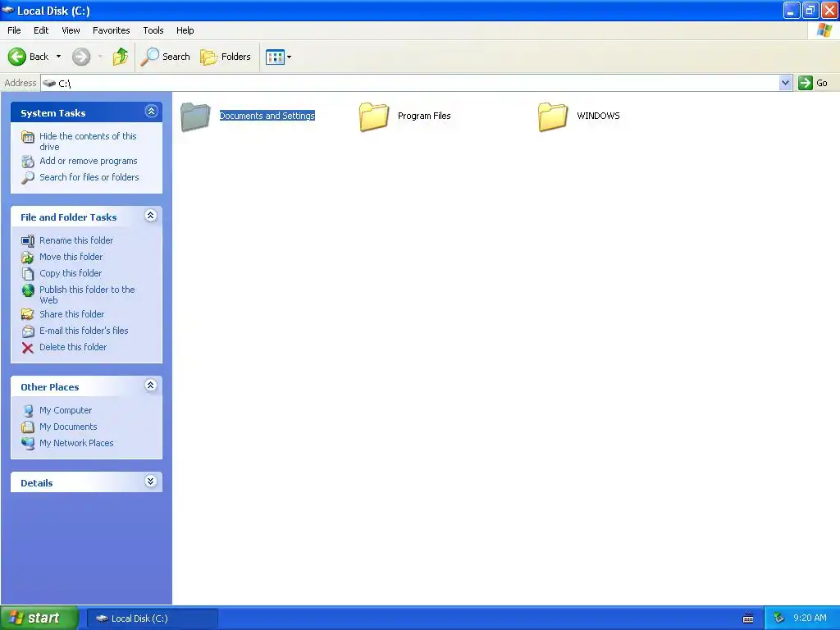
Task: Click the red X delete icon
Action: pyautogui.click(x=28, y=348)
